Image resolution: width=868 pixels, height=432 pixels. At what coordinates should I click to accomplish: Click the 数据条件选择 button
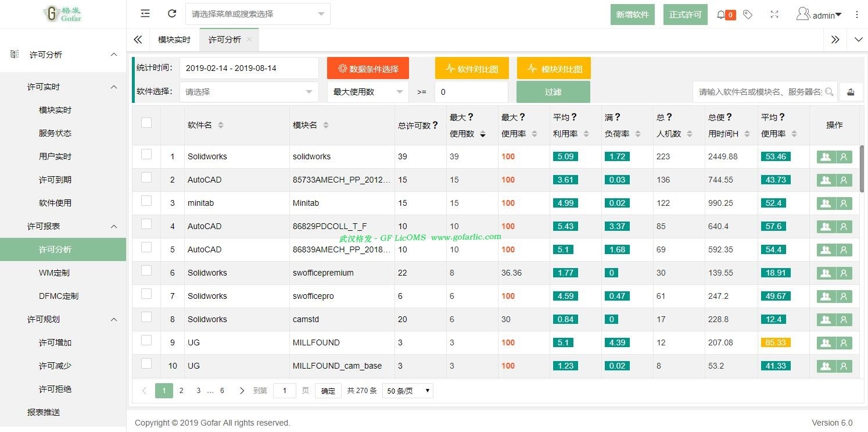(x=368, y=69)
